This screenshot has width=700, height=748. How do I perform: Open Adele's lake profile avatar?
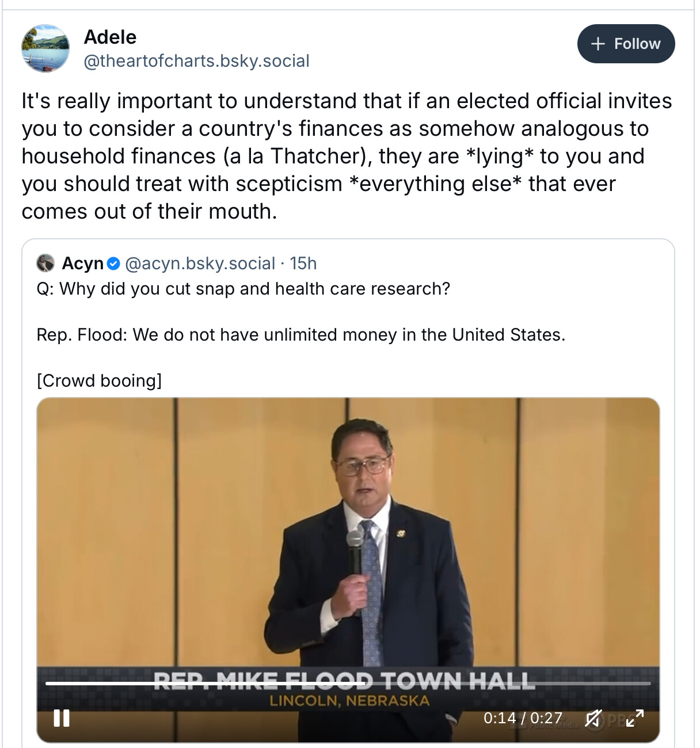click(45, 48)
